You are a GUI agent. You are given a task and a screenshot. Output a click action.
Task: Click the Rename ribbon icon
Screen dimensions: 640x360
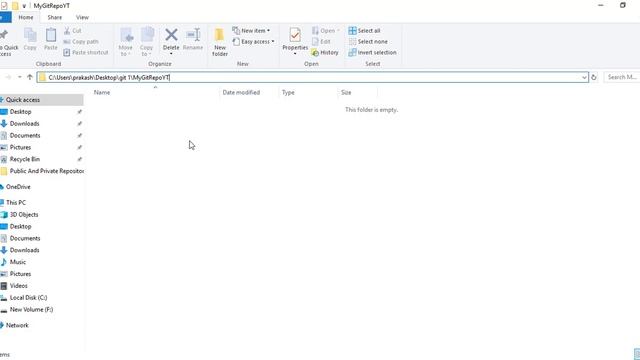coord(193,39)
